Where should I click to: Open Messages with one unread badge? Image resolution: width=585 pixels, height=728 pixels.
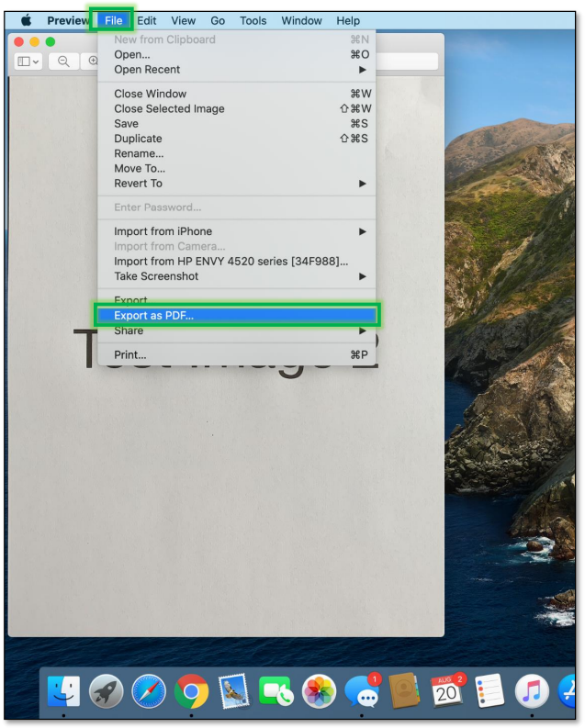(x=361, y=691)
